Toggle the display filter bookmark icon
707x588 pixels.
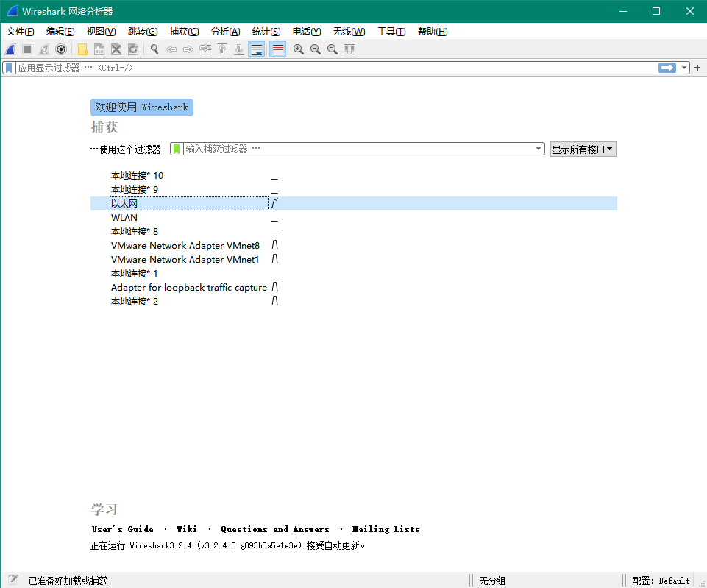click(x=9, y=67)
